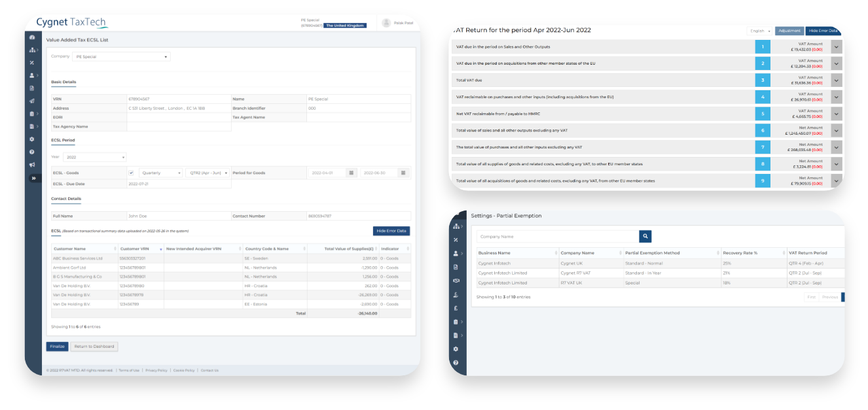Sort Partial Exemption table by Business Name
The height and width of the screenshot is (410, 868).
coord(517,252)
